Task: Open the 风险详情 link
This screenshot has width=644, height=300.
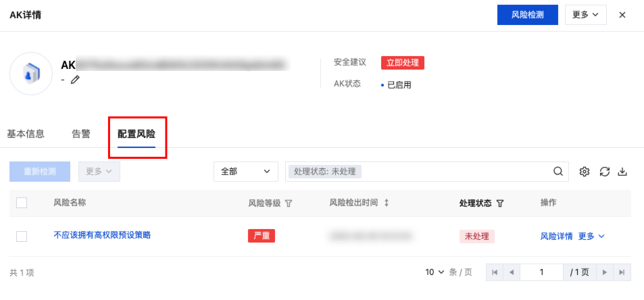Action: click(x=556, y=236)
